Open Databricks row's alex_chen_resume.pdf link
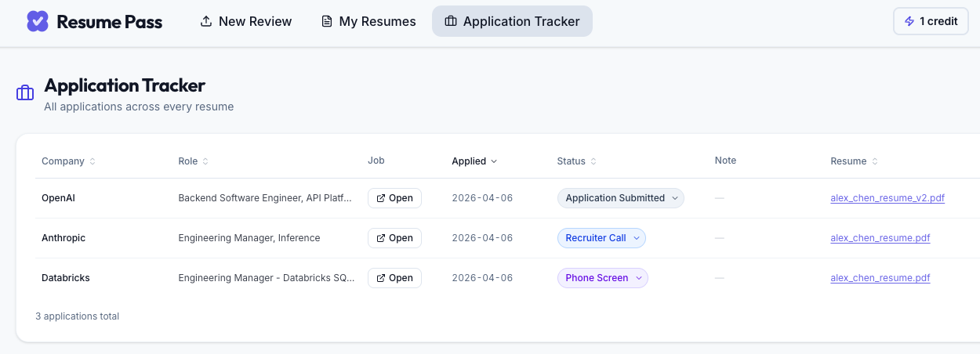 (880, 278)
